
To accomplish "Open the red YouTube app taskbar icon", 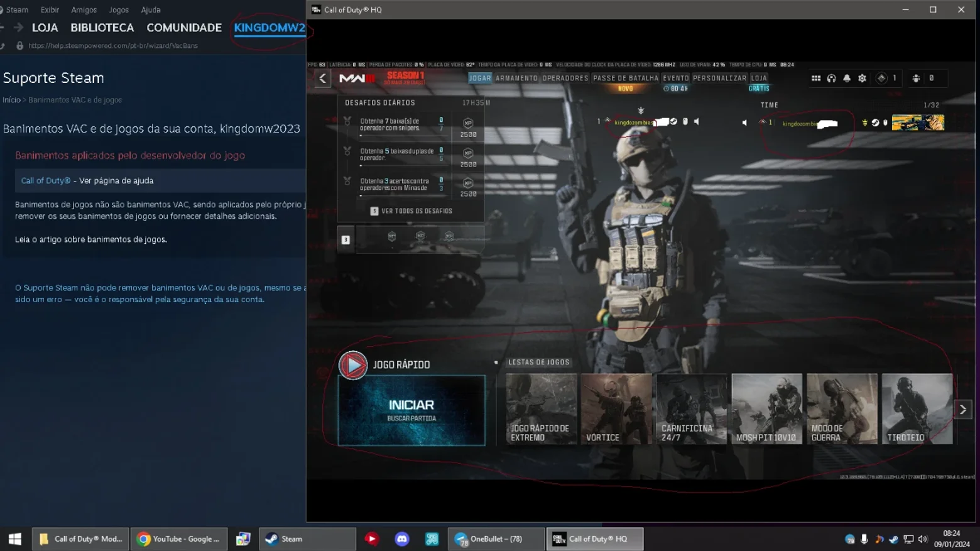I will (x=372, y=539).
